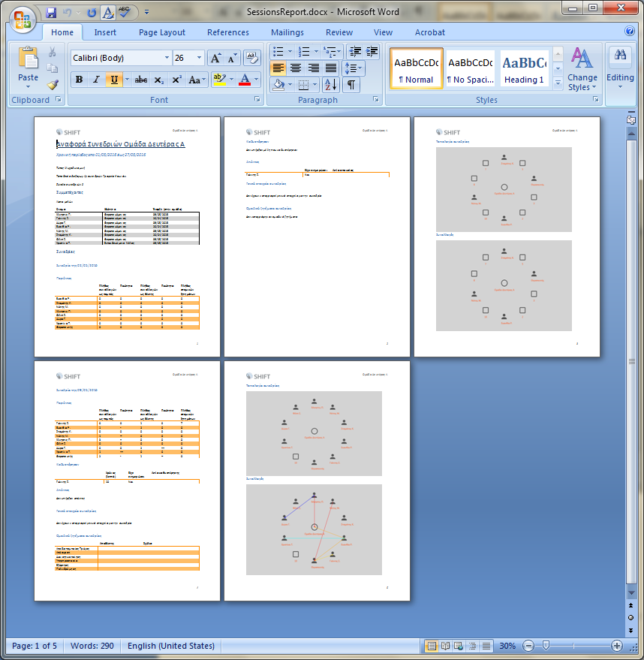Switch to Full Screen Reading view
The image size is (644, 660).
(445, 645)
